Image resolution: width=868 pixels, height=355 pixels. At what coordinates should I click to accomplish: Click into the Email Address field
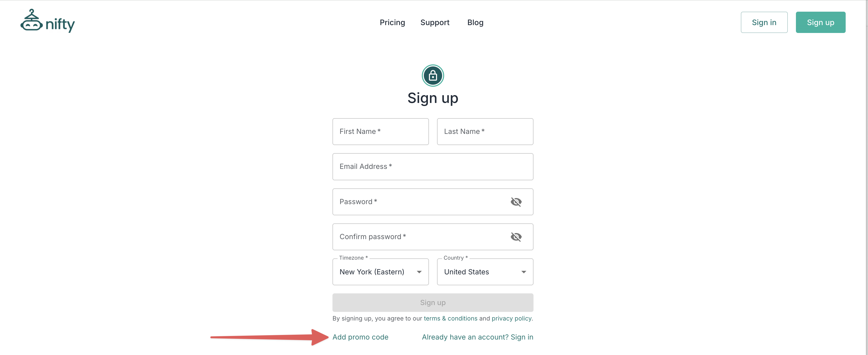[433, 167]
